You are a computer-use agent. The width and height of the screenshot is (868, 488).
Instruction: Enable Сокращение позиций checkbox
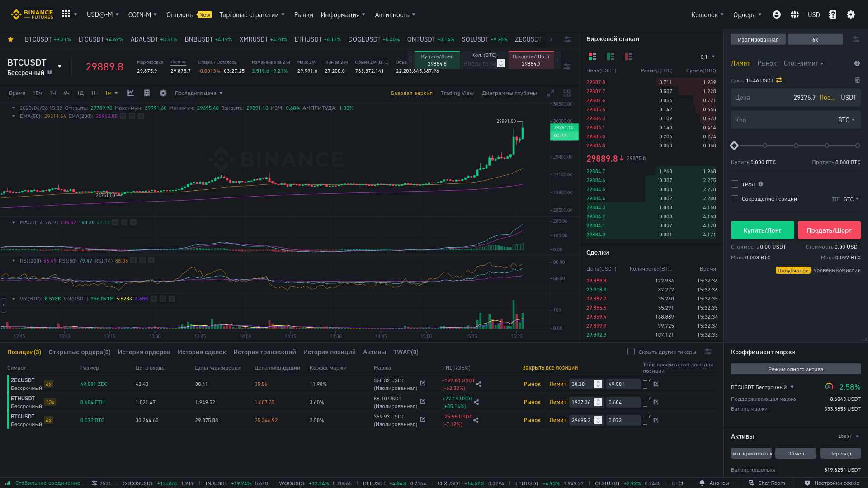(x=735, y=199)
